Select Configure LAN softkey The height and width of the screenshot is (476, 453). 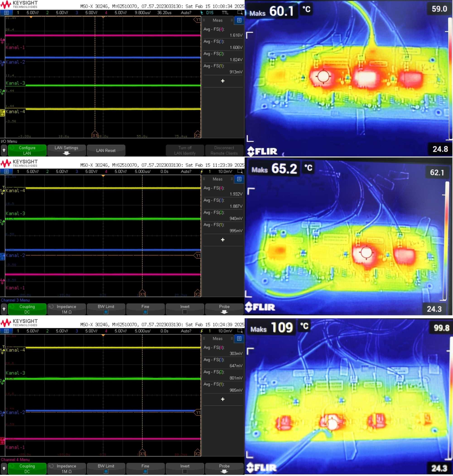[x=27, y=150]
